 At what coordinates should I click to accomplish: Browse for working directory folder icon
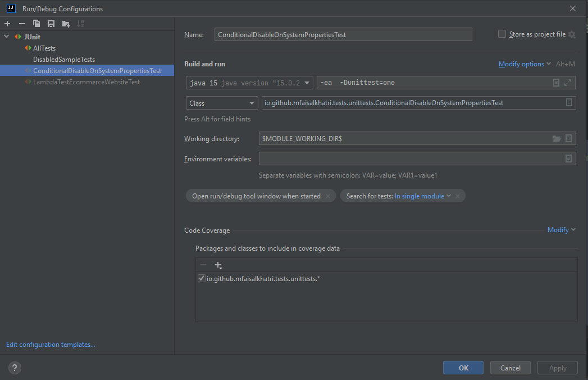557,139
